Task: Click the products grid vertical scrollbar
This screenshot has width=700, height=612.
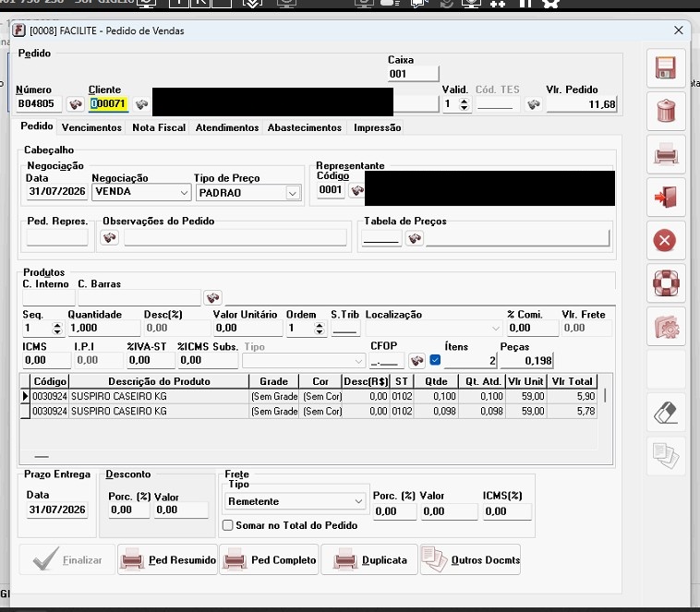Action: tap(606, 395)
